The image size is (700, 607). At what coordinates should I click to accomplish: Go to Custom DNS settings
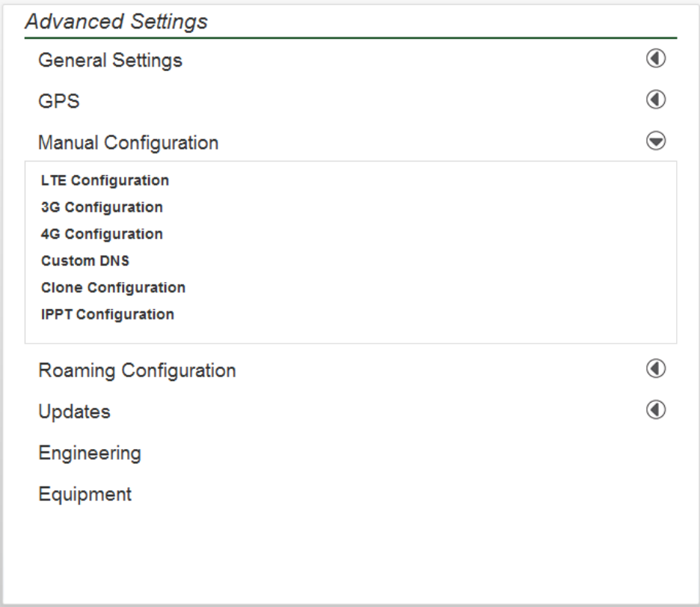pyautogui.click(x=85, y=261)
